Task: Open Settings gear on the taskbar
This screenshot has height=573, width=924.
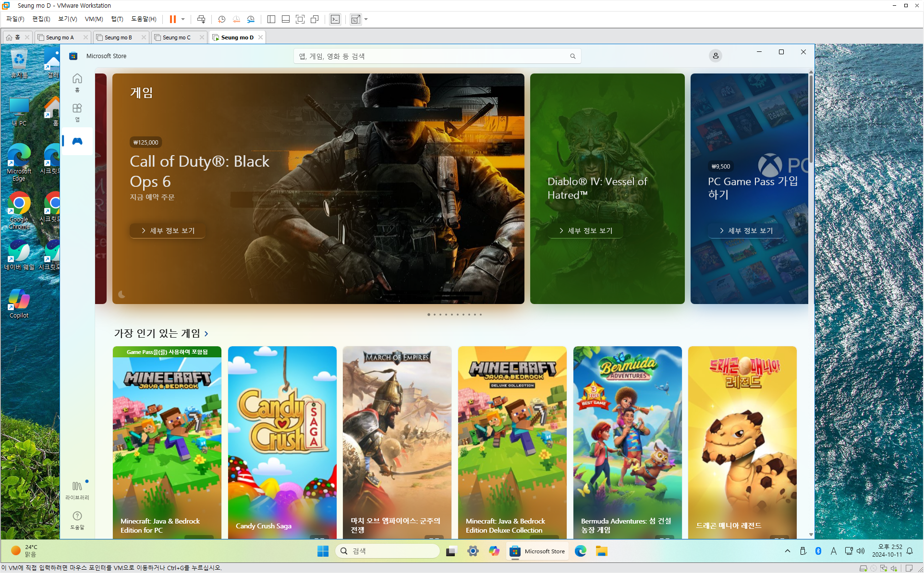Action: pyautogui.click(x=473, y=551)
